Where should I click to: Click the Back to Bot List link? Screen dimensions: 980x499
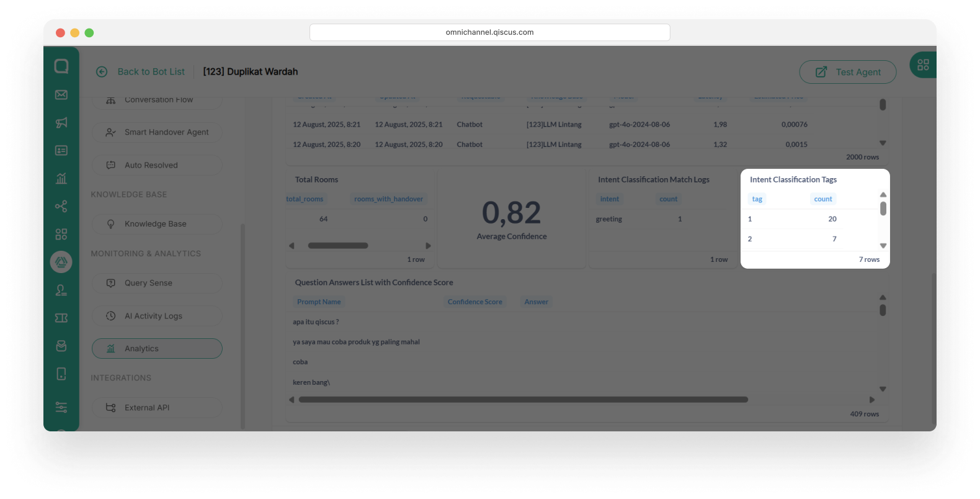[x=151, y=72]
